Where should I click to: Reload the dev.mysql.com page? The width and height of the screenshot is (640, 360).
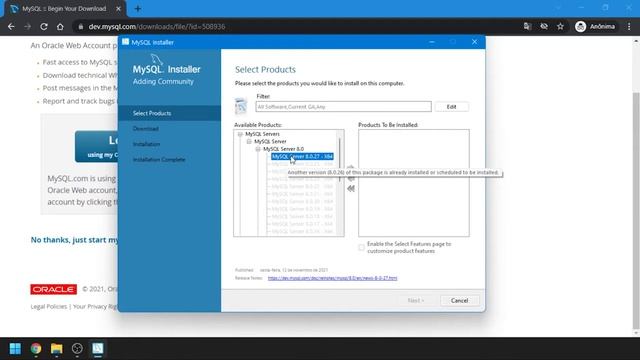click(44, 27)
